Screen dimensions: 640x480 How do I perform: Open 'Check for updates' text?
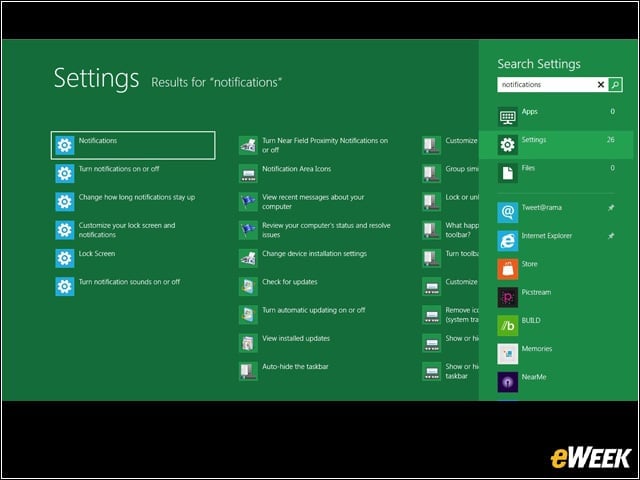[x=289, y=282]
